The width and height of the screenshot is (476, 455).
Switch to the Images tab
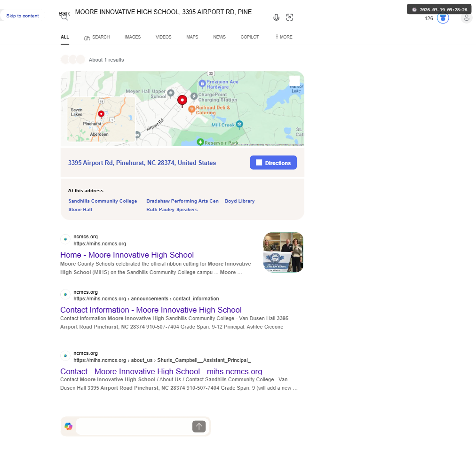pos(133,37)
